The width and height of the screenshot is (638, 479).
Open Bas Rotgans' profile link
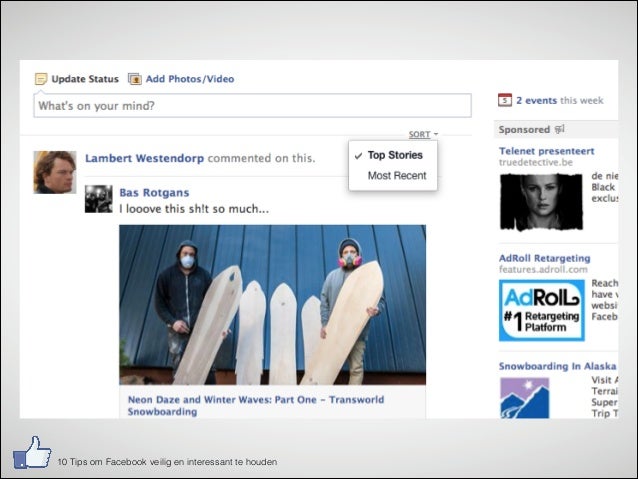click(x=154, y=192)
